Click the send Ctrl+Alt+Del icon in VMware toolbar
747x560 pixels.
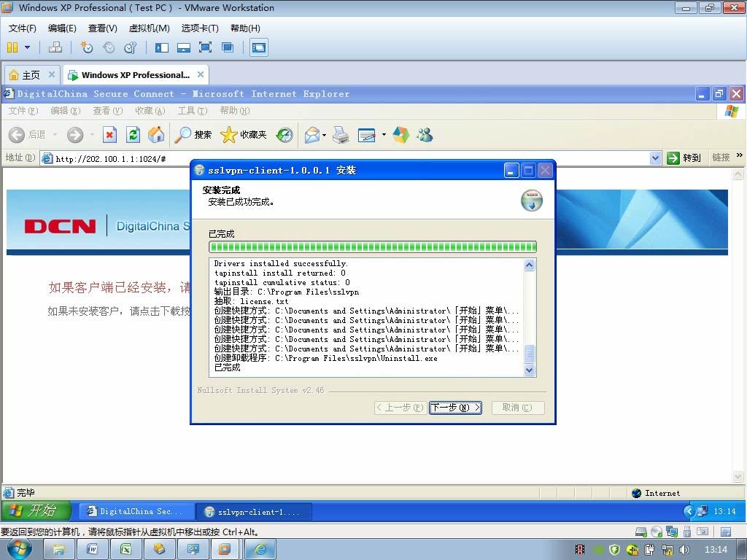tap(55, 47)
